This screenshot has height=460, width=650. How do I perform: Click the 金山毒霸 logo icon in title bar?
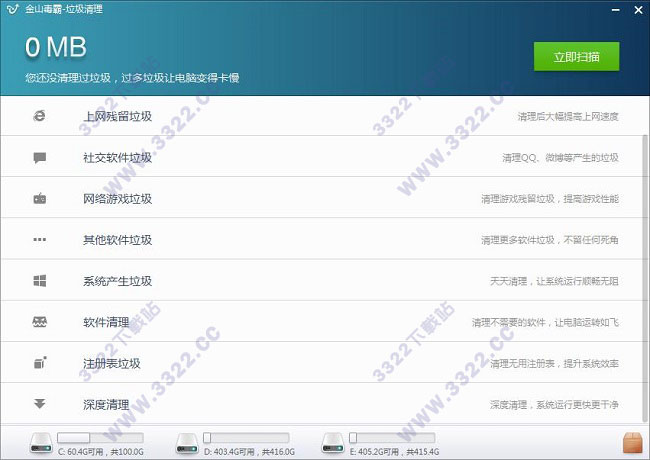click(12, 9)
